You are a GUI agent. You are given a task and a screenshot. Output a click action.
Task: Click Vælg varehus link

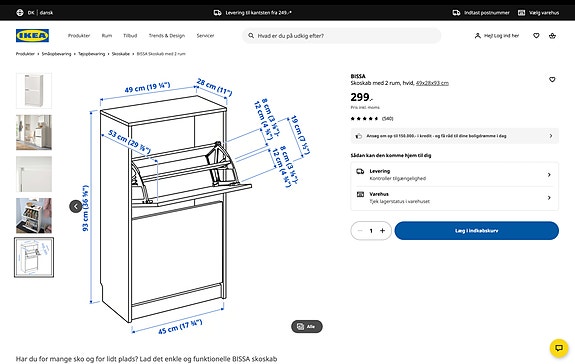544,12
